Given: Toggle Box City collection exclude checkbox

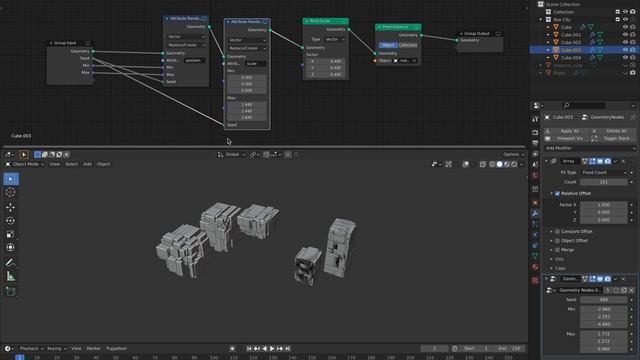Looking at the screenshot, I should click(618, 19).
